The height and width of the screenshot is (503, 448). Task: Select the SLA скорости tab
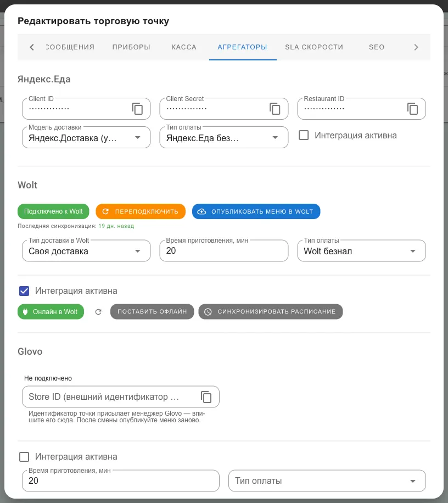[314, 47]
